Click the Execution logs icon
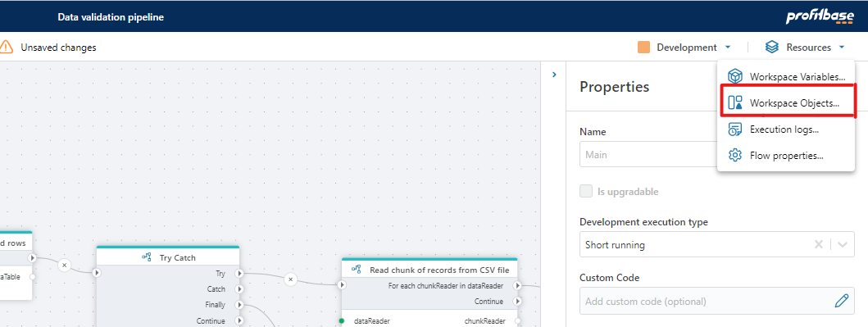Viewport: 868px width, 327px height. [734, 129]
